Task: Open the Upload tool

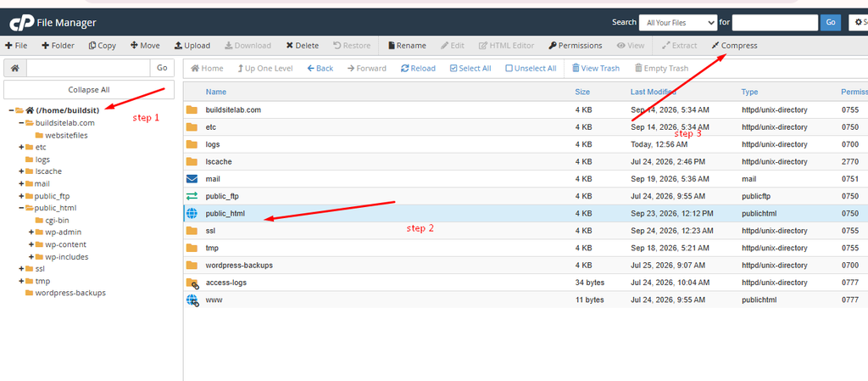Action: coord(192,46)
